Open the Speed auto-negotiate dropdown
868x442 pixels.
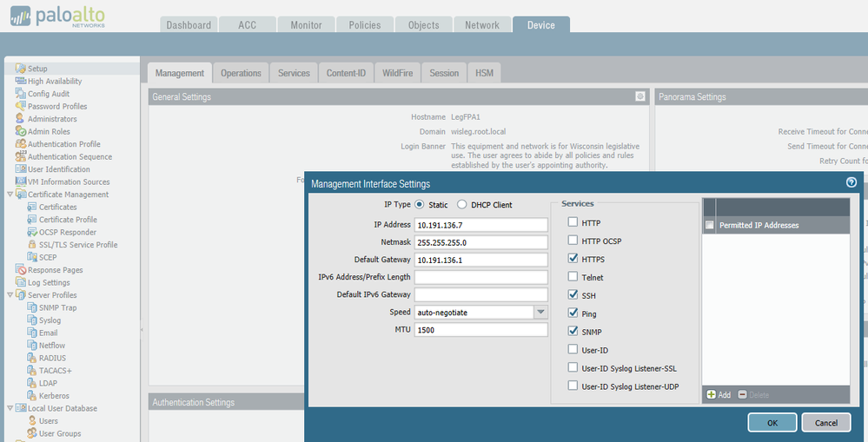click(x=540, y=313)
